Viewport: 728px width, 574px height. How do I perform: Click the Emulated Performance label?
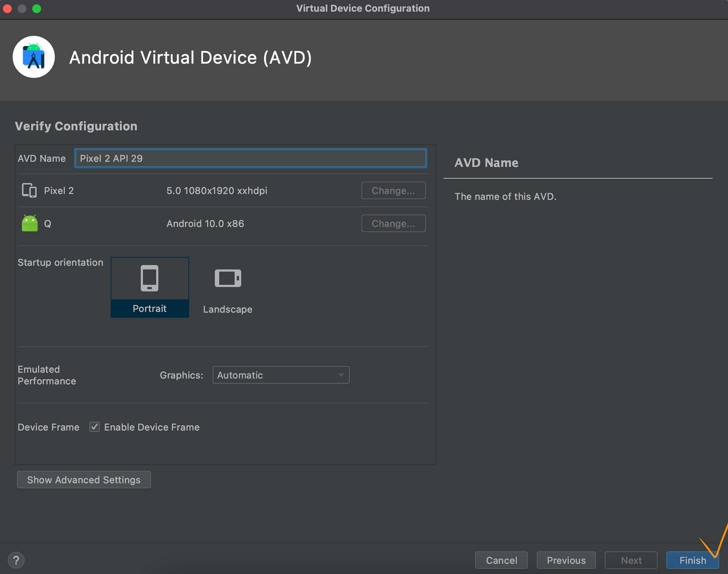pyautogui.click(x=47, y=375)
